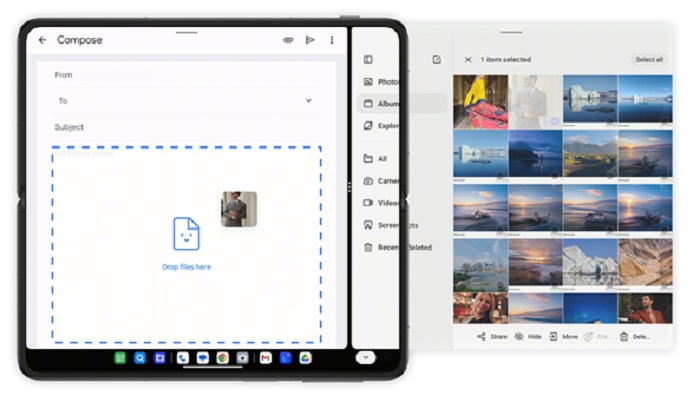Click the back arrow beside Compose
700x396 pixels.
point(42,40)
